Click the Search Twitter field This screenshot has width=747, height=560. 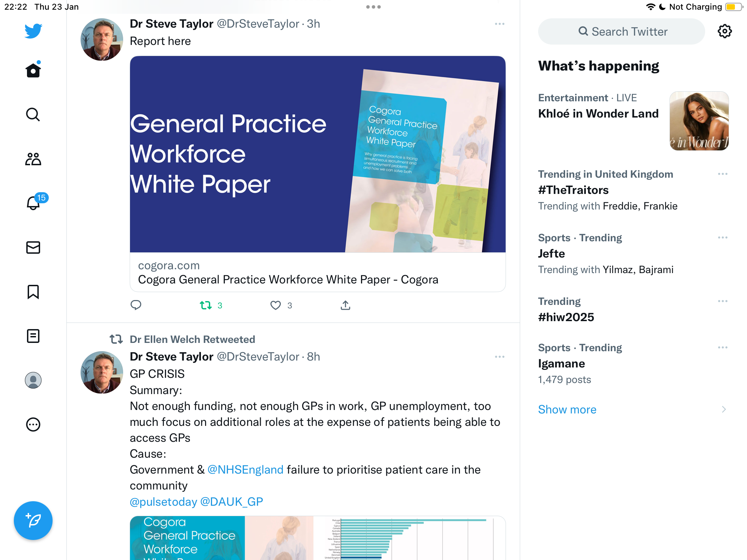(621, 31)
